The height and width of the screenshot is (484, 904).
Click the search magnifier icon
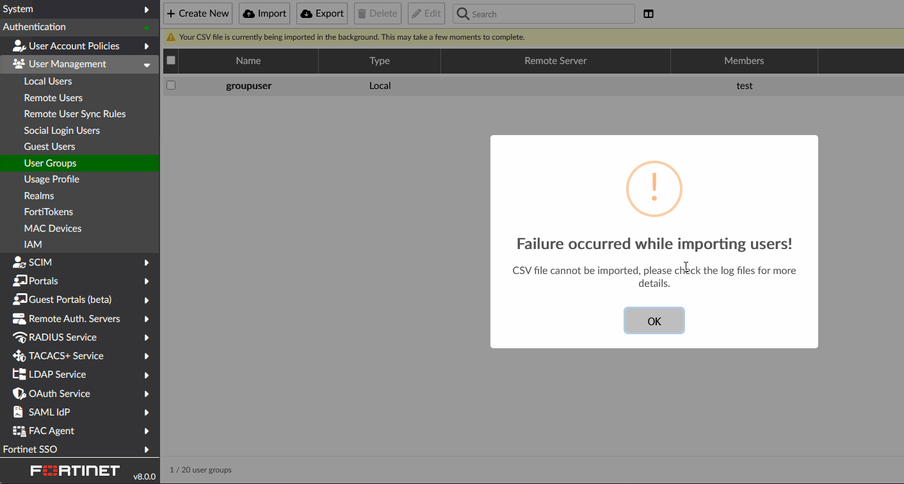[462, 14]
